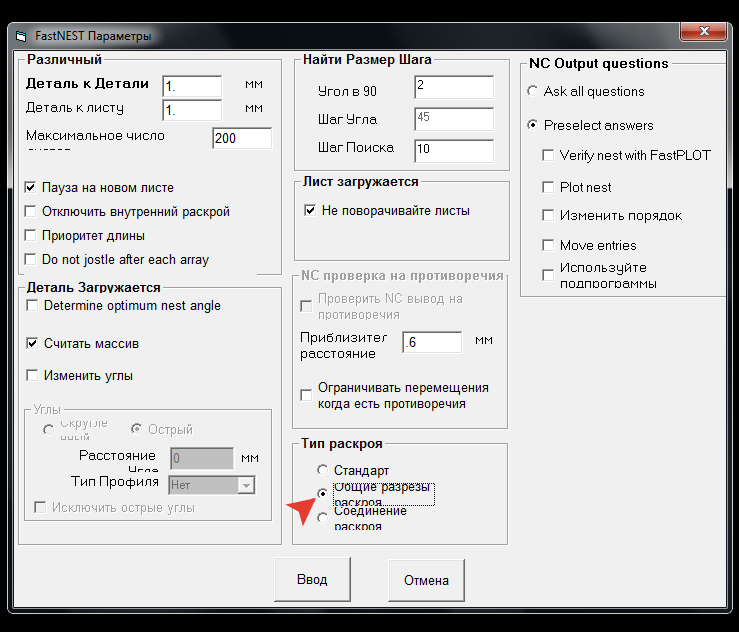The width and height of the screenshot is (739, 632).
Task: Check Используйте подпрограммы
Action: (x=548, y=275)
